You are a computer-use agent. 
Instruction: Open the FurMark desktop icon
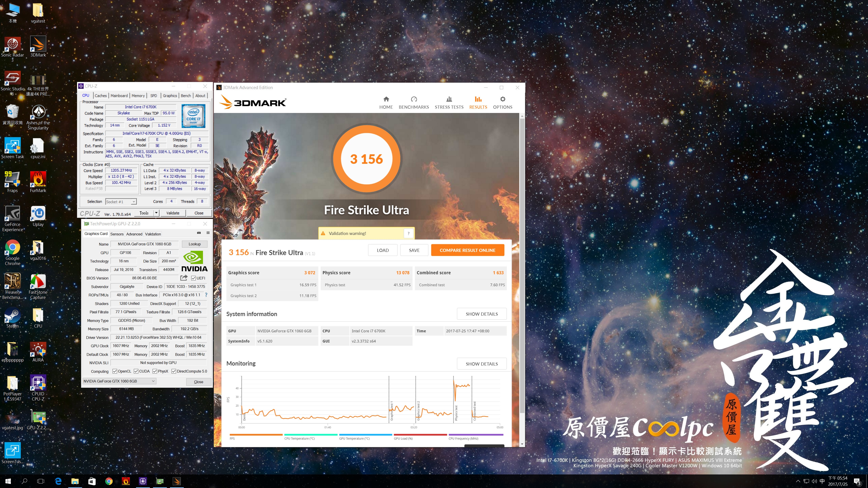(38, 182)
